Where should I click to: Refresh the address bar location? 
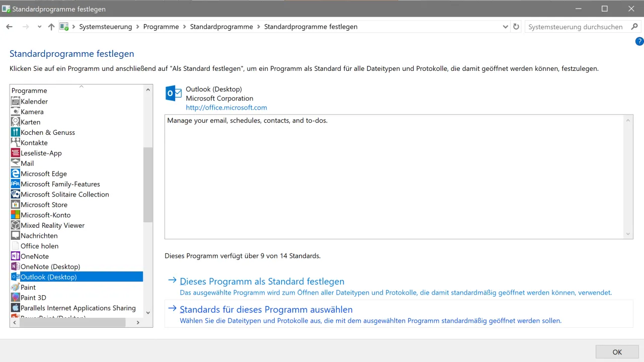click(516, 27)
